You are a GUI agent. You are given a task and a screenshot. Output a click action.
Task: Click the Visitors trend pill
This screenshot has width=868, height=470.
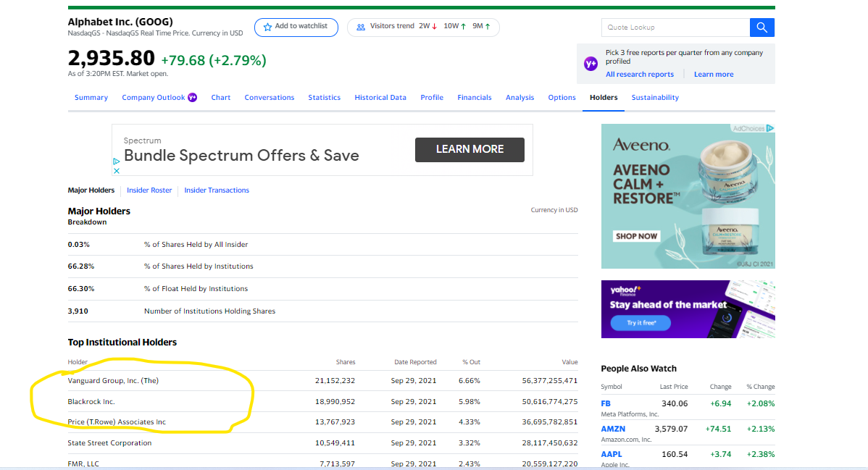click(423, 27)
